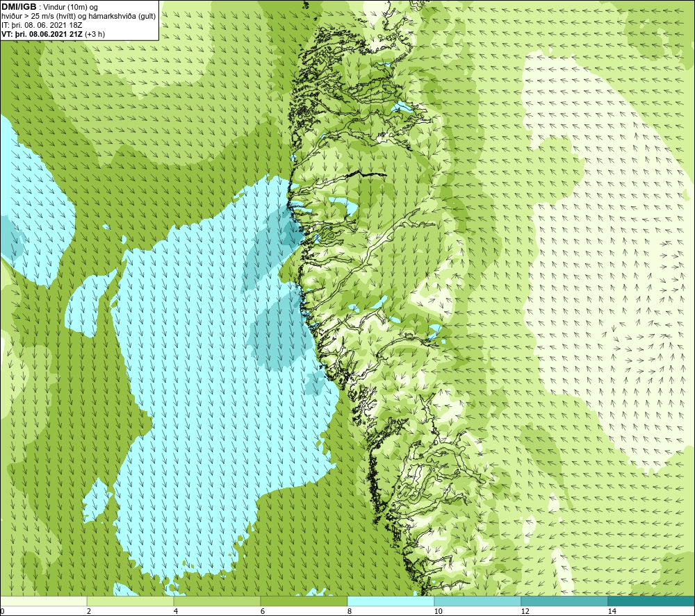The width and height of the screenshot is (695, 616).
Task: Click the title line "DMI/IGB : Vindur (10m) og"
Action: (x=49, y=7)
